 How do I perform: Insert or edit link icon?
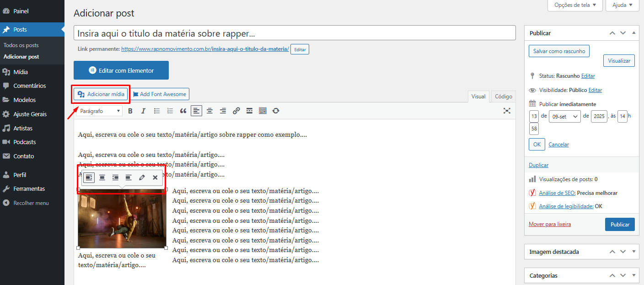[x=236, y=111]
